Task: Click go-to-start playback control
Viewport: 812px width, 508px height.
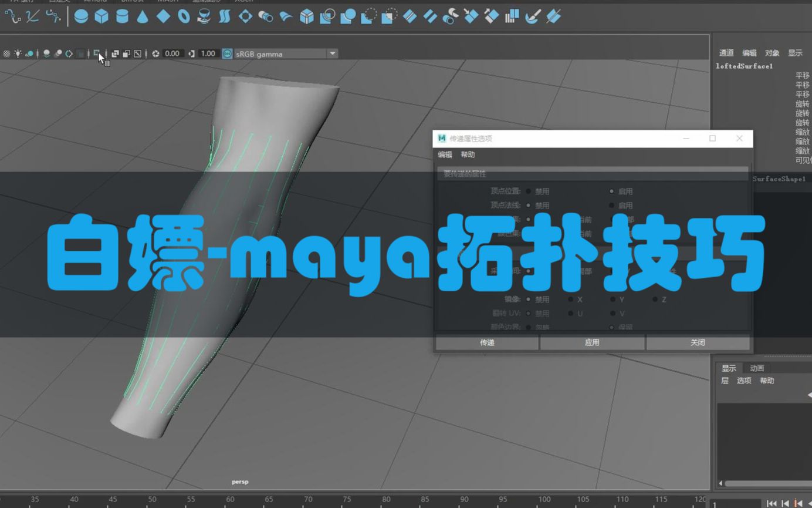Action: 772,503
